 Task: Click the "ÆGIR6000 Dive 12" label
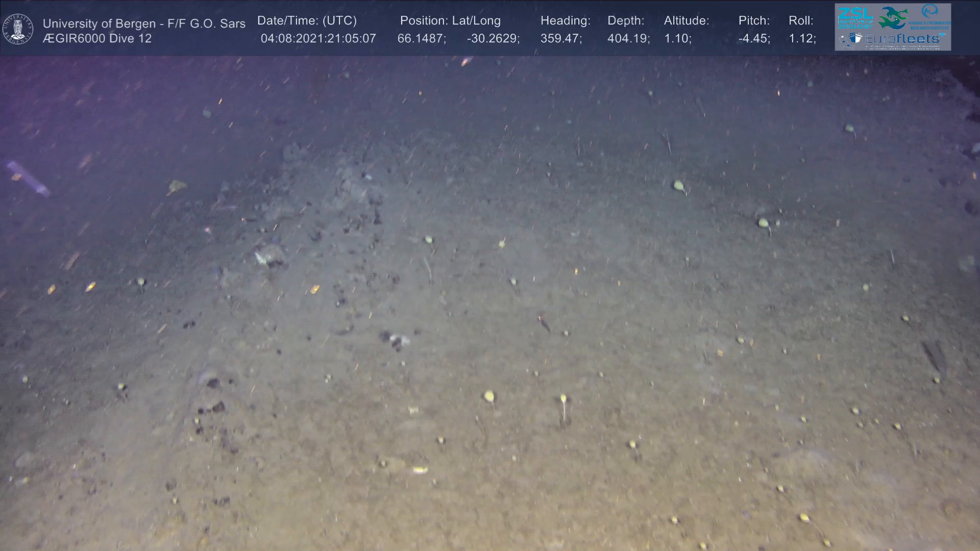click(x=97, y=39)
